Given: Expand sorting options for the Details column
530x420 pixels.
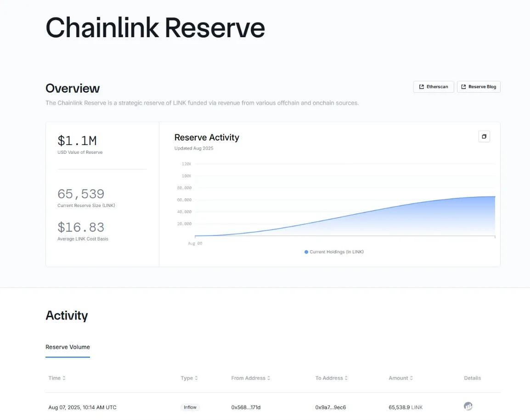Looking at the screenshot, I should 472,378.
